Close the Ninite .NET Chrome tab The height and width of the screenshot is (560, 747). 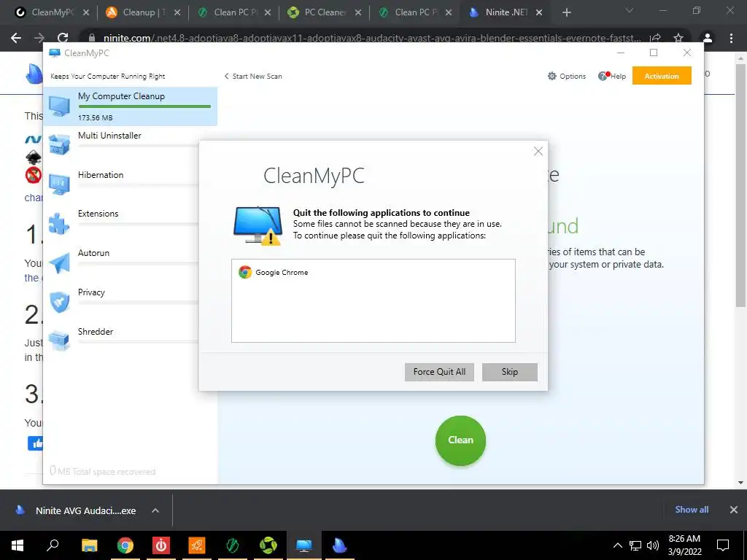click(x=539, y=13)
